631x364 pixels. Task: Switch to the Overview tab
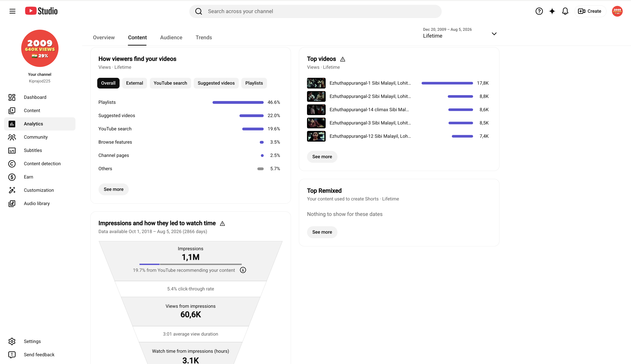pos(104,37)
